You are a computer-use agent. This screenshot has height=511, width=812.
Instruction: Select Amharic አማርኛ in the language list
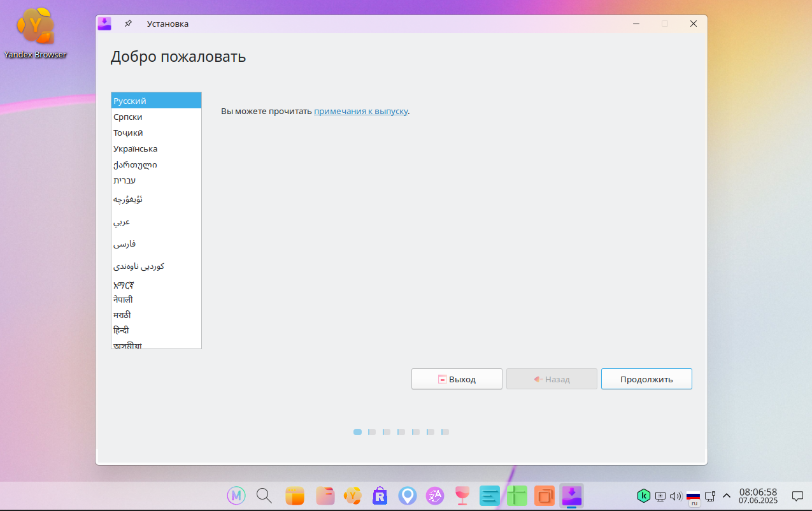[156, 285]
